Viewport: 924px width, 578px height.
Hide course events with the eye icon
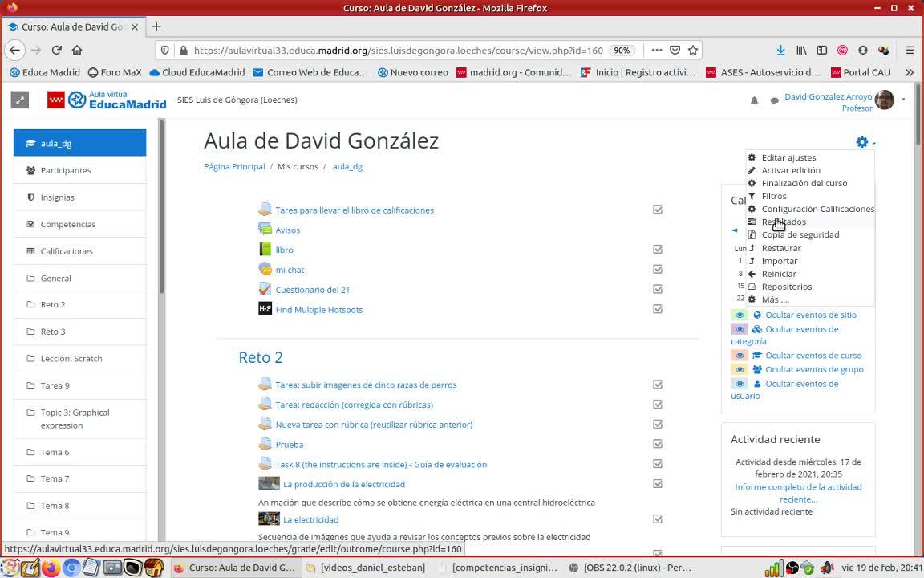tap(740, 356)
